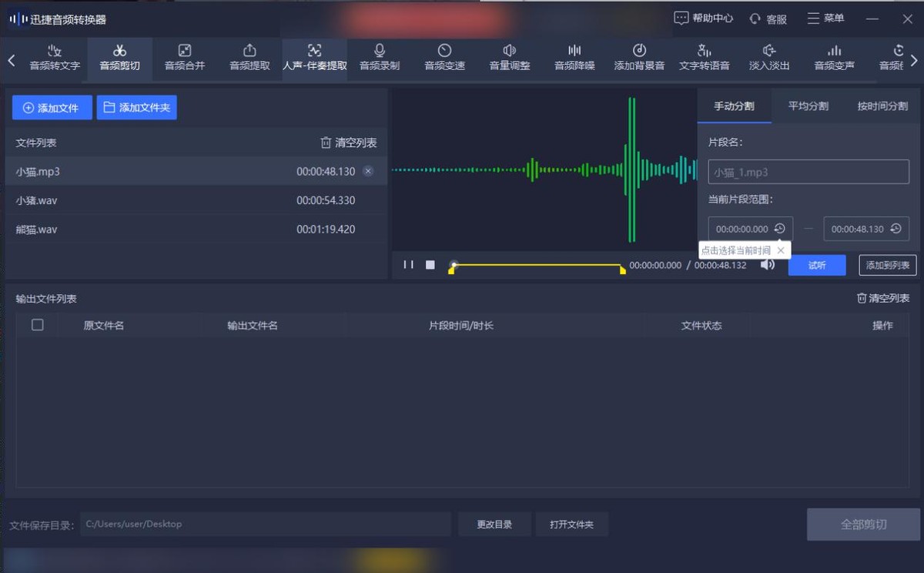Select the 淡入淡出 effect tool
Viewport: 924px width, 573px height.
pos(770,59)
